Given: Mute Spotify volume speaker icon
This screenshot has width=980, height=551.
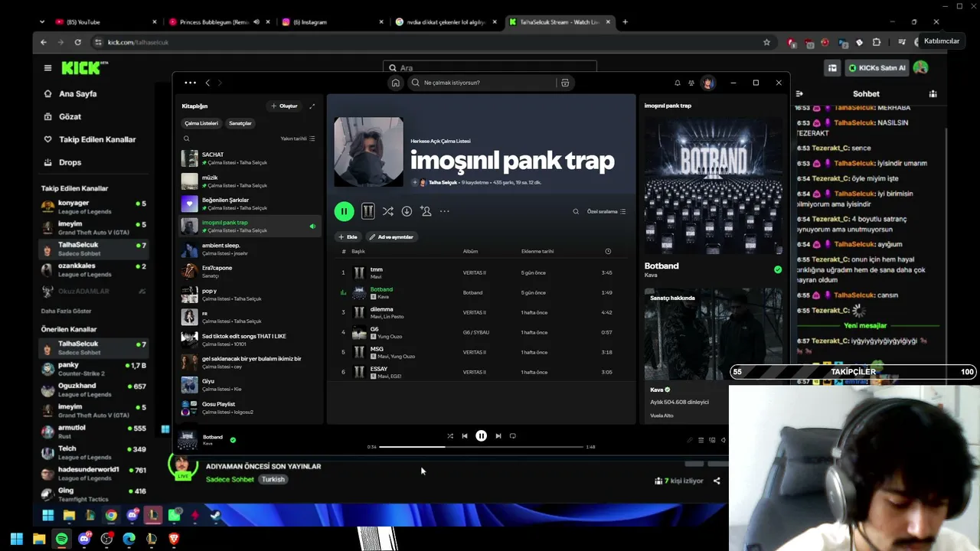Looking at the screenshot, I should pyautogui.click(x=724, y=440).
